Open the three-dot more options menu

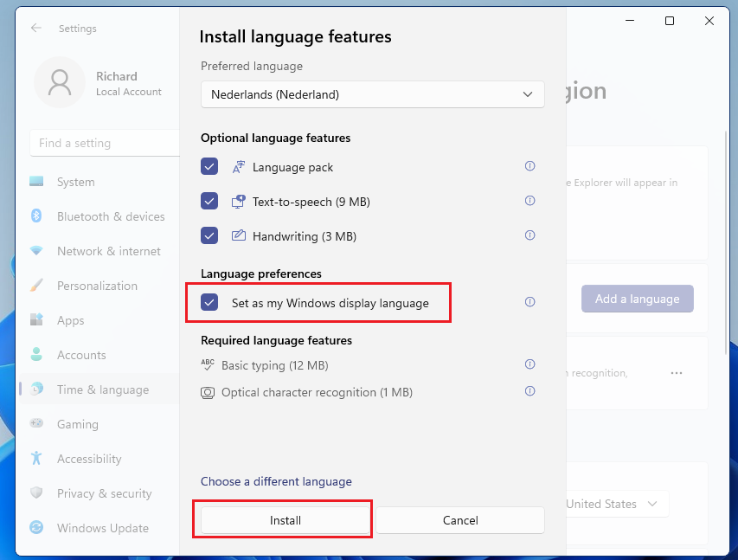coord(677,373)
